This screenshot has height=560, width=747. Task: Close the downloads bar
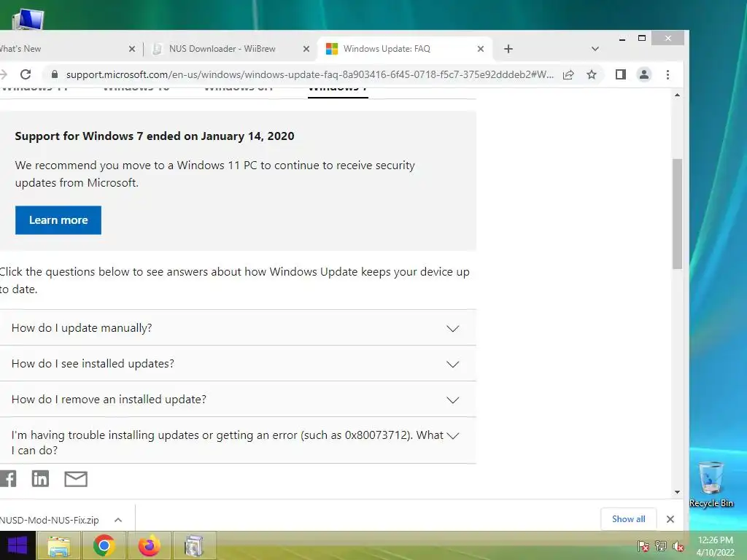tap(670, 519)
